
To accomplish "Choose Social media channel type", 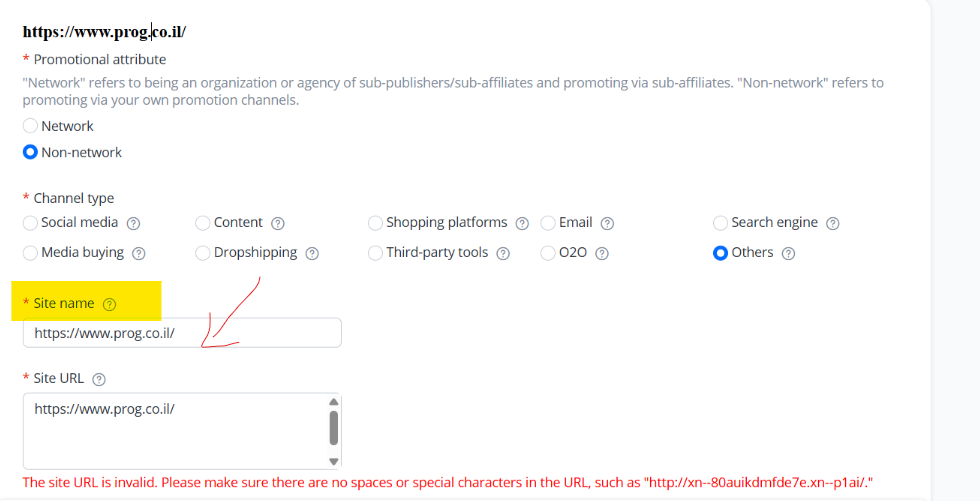I will pyautogui.click(x=31, y=223).
